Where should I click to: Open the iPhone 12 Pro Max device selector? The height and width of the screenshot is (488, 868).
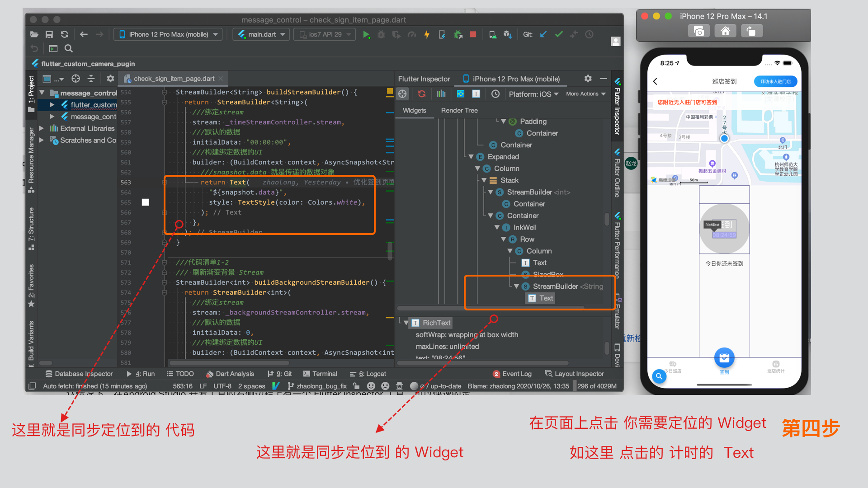168,34
